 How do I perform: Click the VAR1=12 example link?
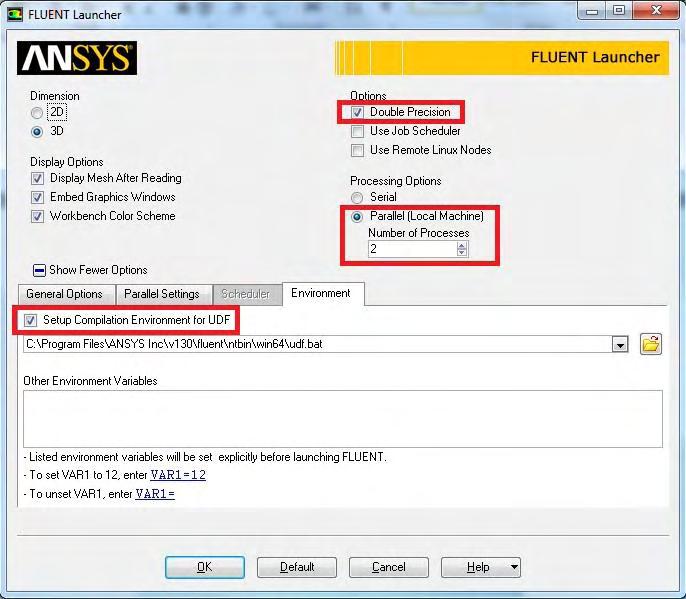[178, 475]
